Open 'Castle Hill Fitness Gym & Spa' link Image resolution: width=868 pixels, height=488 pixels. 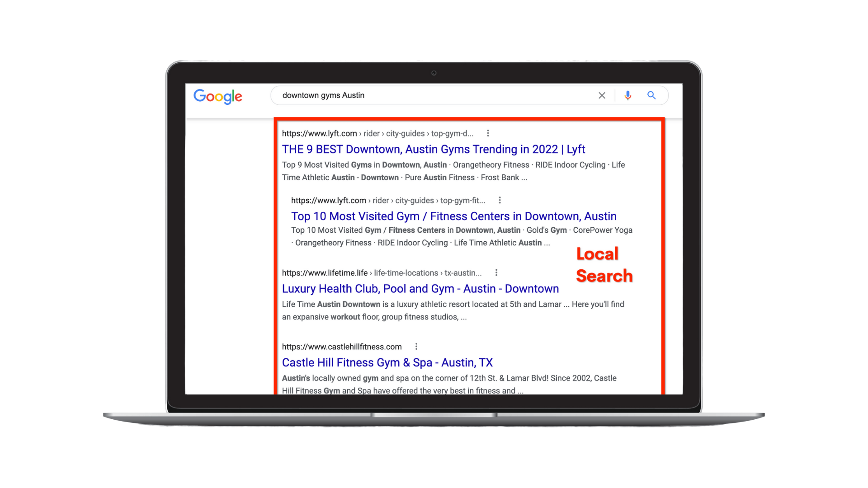pos(387,362)
